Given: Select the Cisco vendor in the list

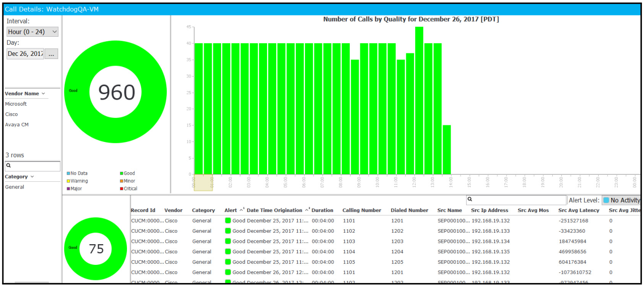Looking at the screenshot, I should click(x=12, y=114).
